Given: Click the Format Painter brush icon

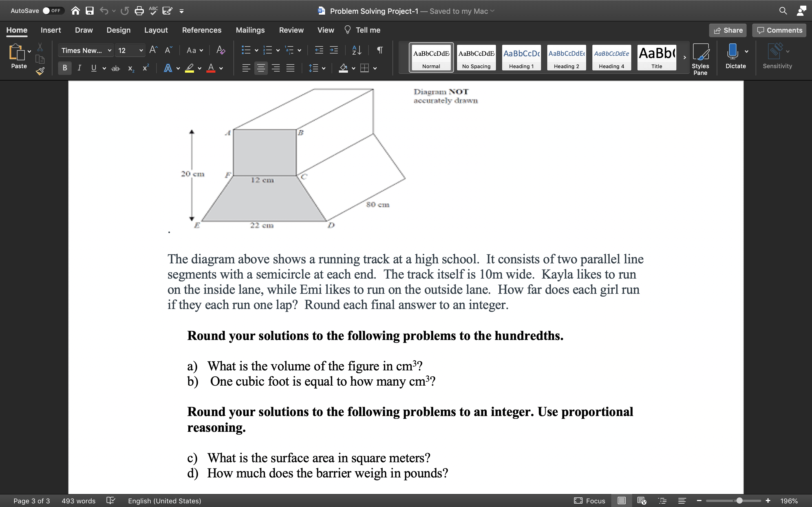Looking at the screenshot, I should pos(40,71).
